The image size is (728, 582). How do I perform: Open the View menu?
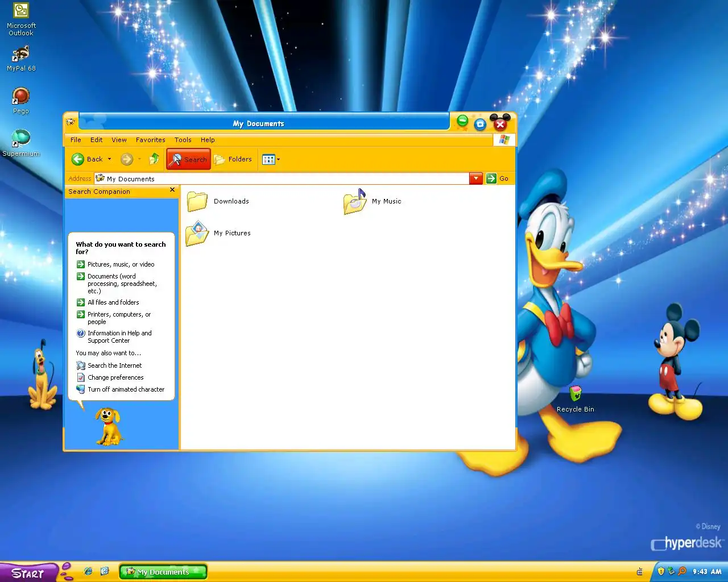(119, 140)
